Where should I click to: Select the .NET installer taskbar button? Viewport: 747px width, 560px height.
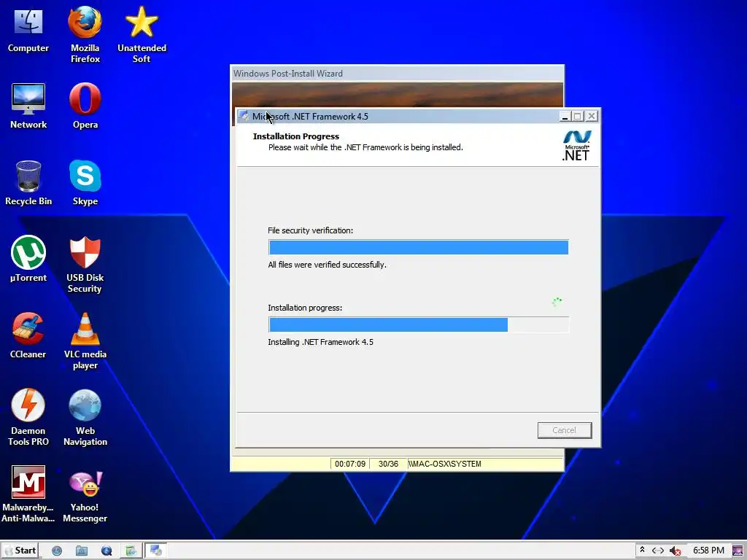156,551
